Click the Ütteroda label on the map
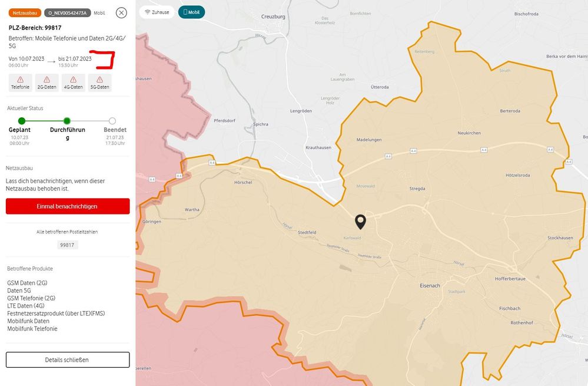The width and height of the screenshot is (588, 386). click(380, 87)
